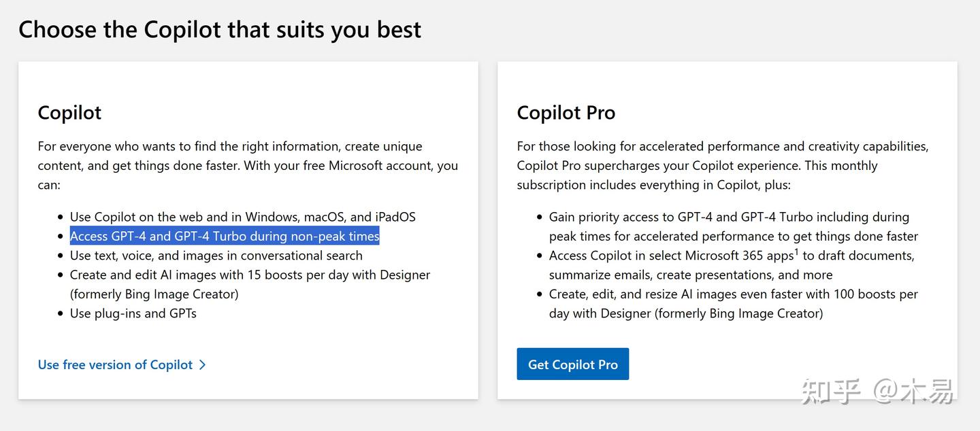Click "Access Copilot in select Microsoft 365 apps" text

[x=670, y=256]
